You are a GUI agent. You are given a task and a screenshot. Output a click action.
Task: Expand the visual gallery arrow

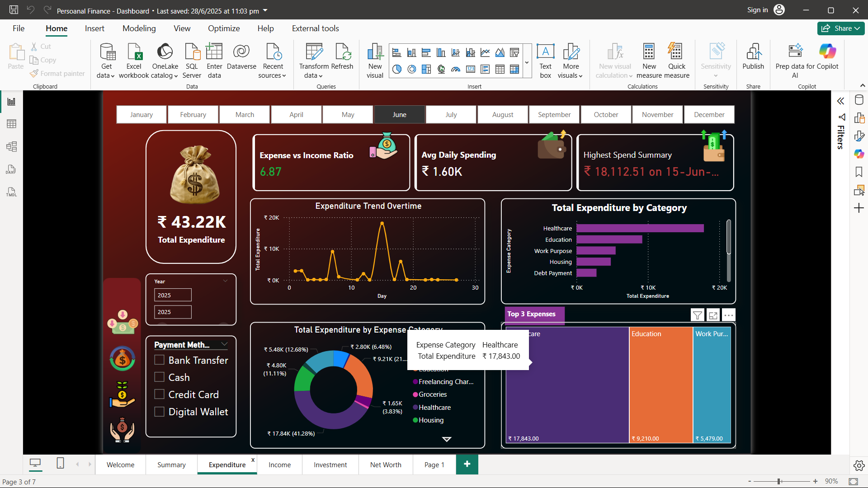(527, 62)
